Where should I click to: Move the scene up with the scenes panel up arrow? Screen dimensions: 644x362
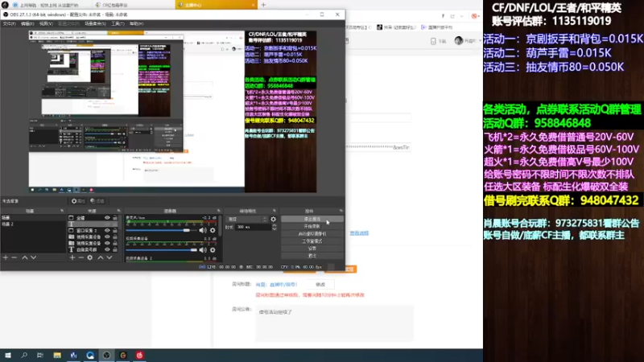pos(25,257)
